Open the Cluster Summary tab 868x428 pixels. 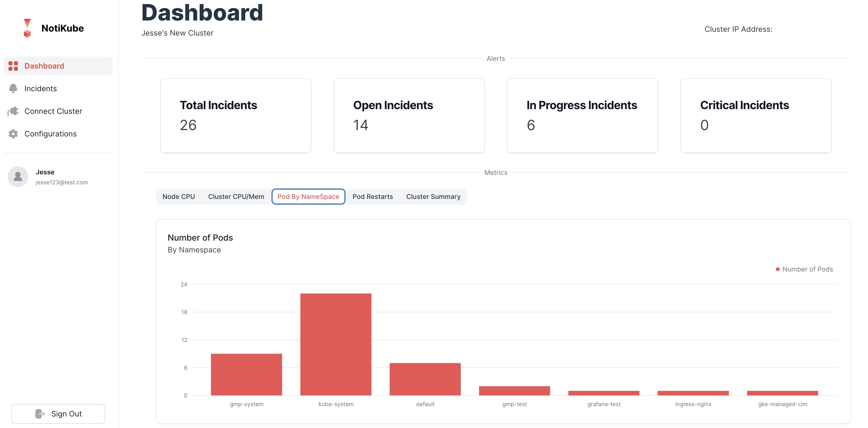(x=433, y=196)
